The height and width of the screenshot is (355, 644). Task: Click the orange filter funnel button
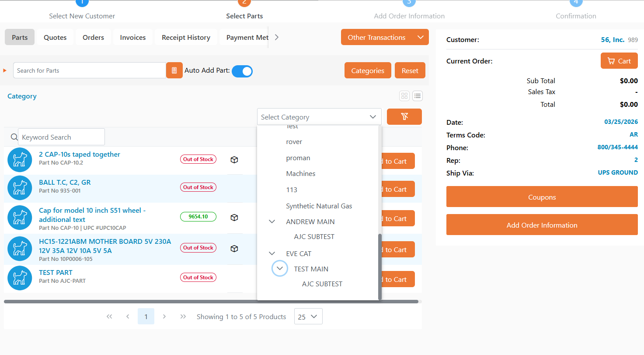(x=404, y=116)
